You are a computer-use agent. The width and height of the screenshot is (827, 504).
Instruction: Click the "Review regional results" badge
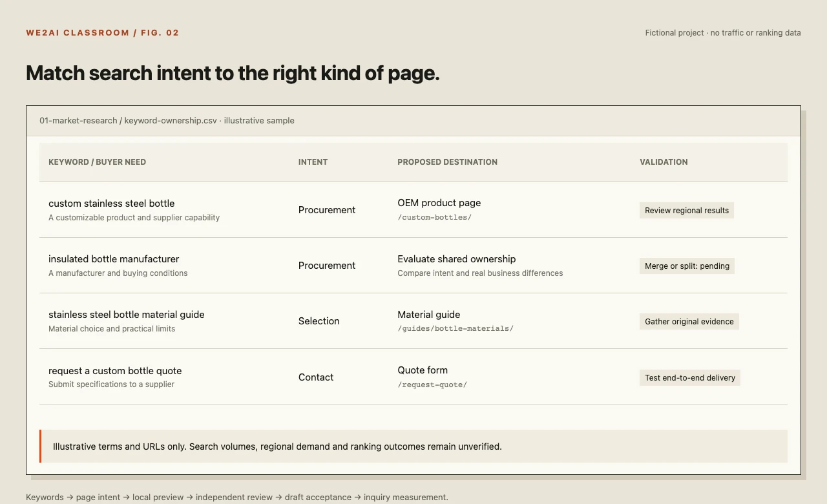coord(687,211)
